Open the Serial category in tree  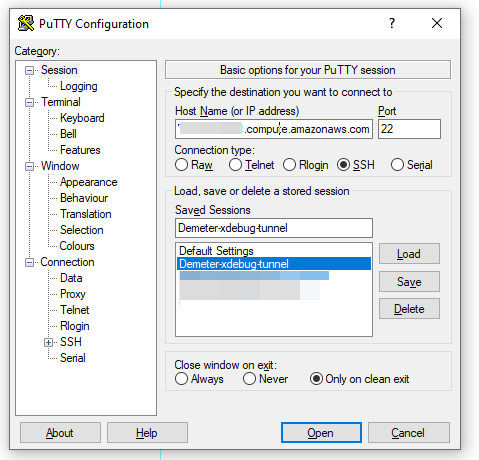(x=73, y=358)
